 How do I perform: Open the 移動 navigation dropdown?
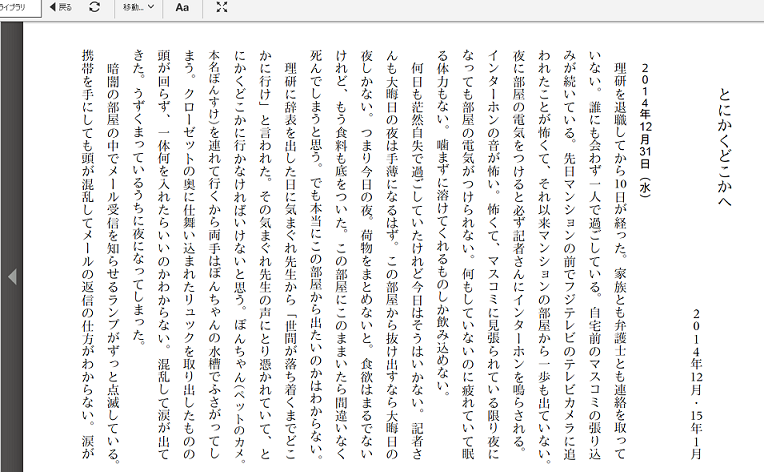[x=138, y=7]
